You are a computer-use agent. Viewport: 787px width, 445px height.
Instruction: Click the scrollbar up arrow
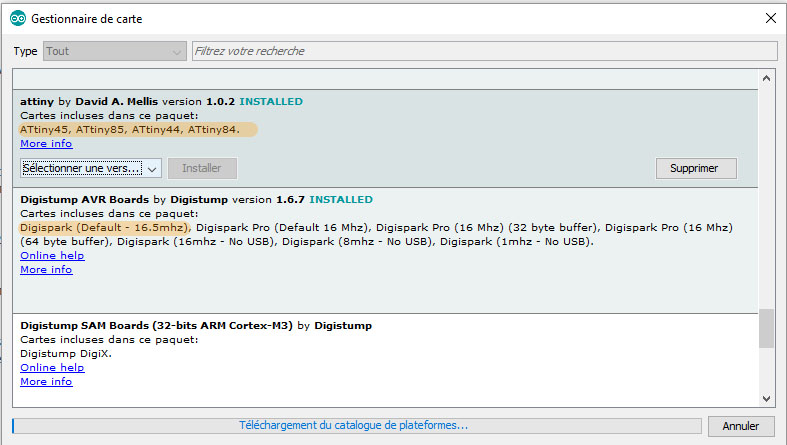766,78
